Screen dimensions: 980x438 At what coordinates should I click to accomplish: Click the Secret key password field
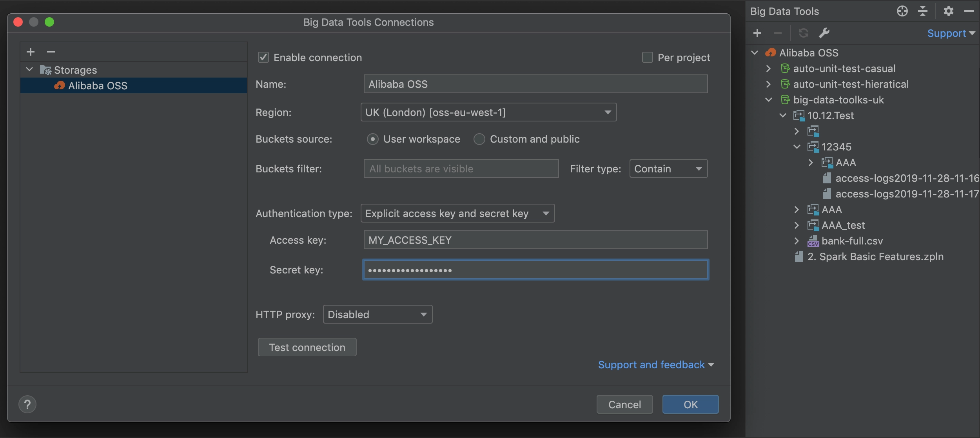535,270
